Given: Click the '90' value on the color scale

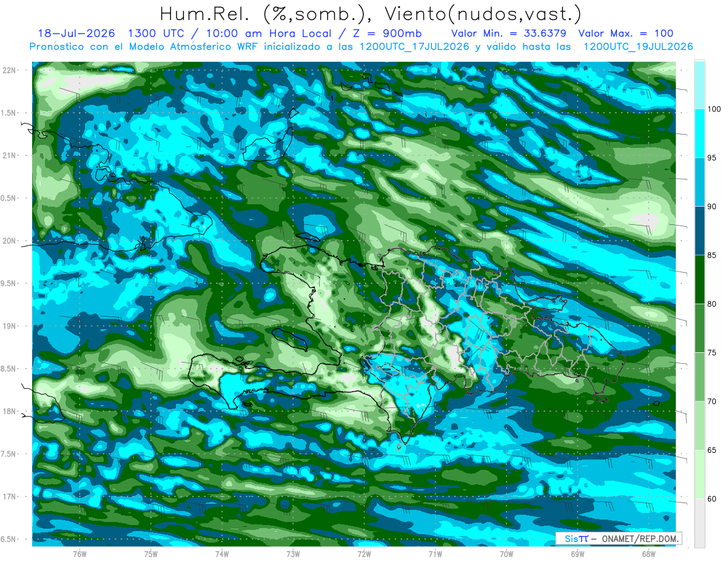Looking at the screenshot, I should [x=712, y=207].
